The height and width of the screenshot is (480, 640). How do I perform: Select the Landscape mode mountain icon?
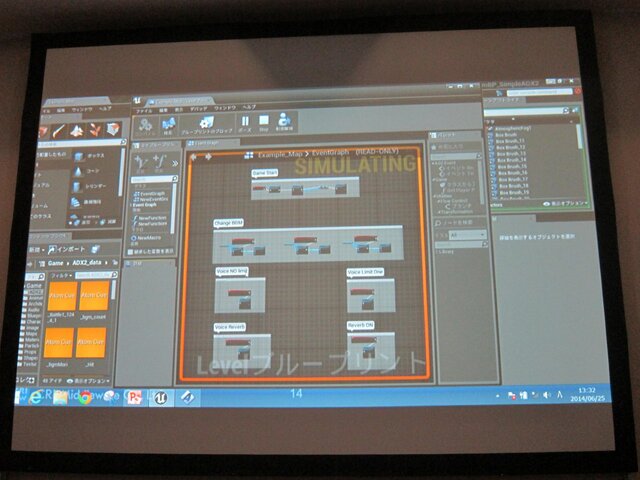click(x=77, y=131)
